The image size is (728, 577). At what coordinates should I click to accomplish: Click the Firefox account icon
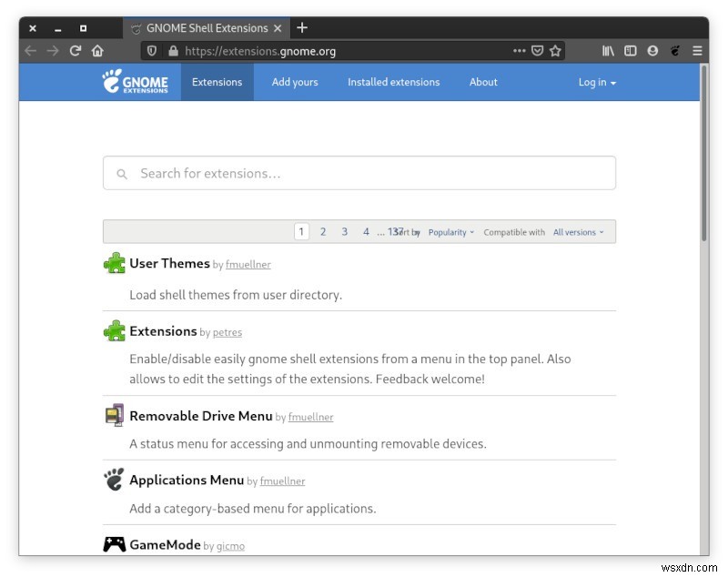(652, 51)
